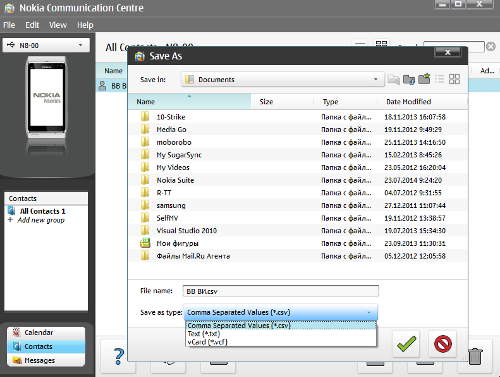Add new group link in Contacts
This screenshot has height=377, width=500.
coord(41,220)
